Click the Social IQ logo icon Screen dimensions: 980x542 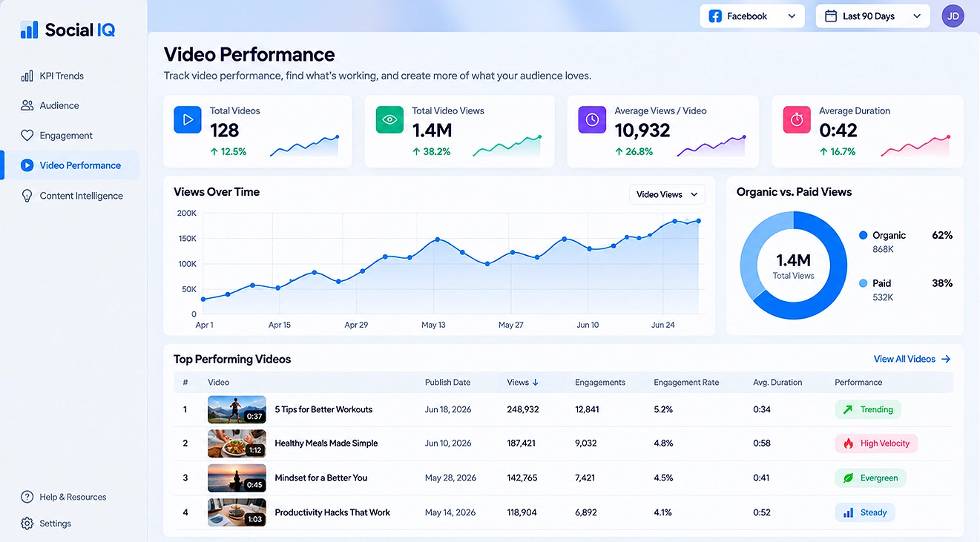tap(29, 30)
